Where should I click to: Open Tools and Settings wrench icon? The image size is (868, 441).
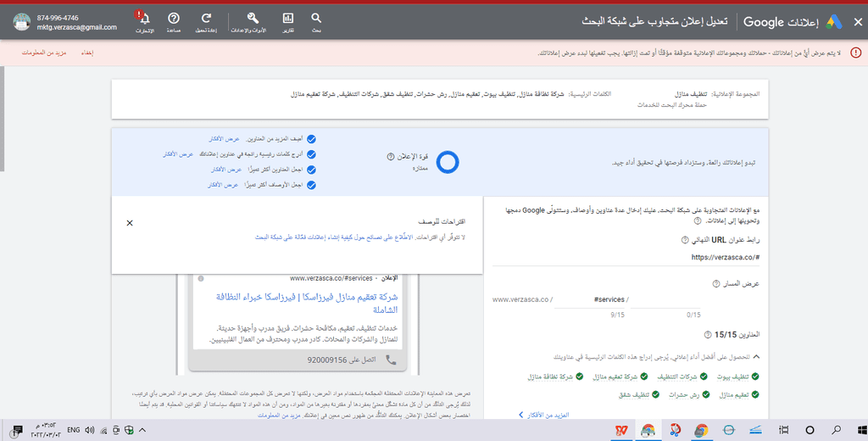[x=252, y=19]
